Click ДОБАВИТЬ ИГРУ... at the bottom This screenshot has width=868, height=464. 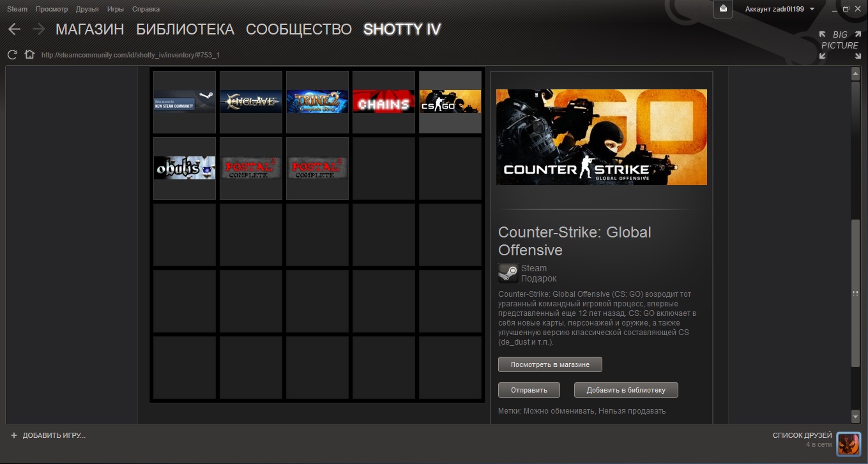tap(54, 435)
